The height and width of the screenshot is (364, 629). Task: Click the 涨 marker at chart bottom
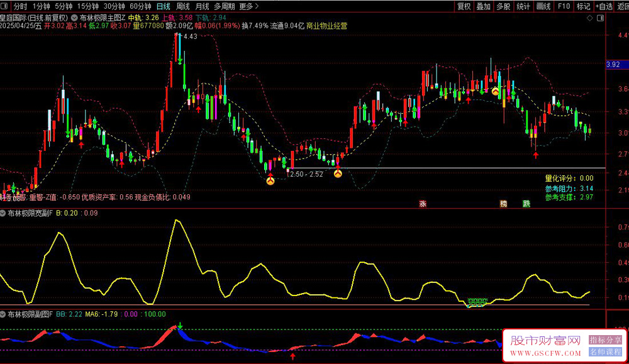click(x=423, y=204)
